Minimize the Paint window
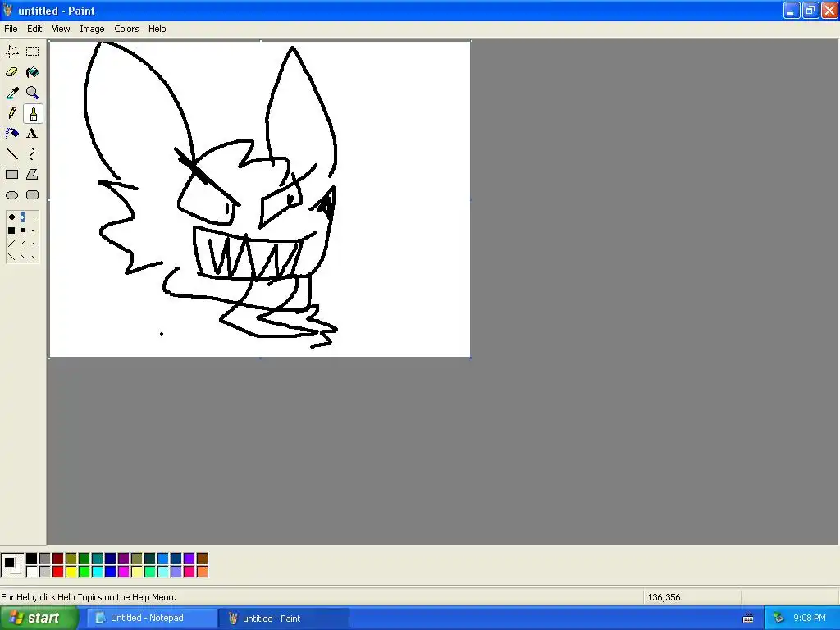 click(x=792, y=10)
